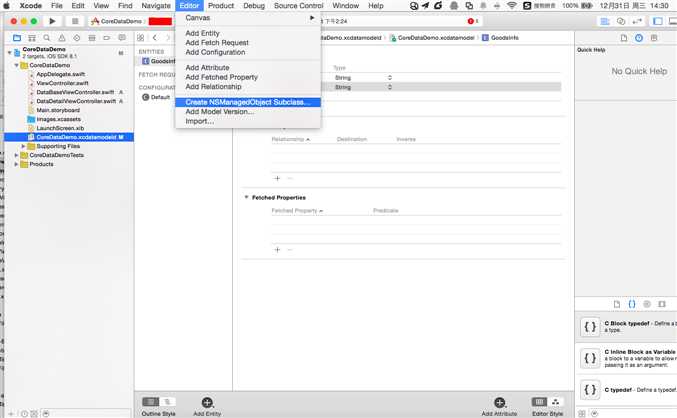
Task: Collapse the CoreDataDemo group folder
Action: (16, 65)
